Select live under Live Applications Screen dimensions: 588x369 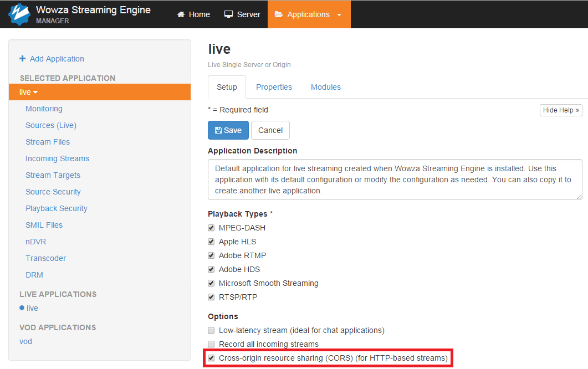[32, 308]
